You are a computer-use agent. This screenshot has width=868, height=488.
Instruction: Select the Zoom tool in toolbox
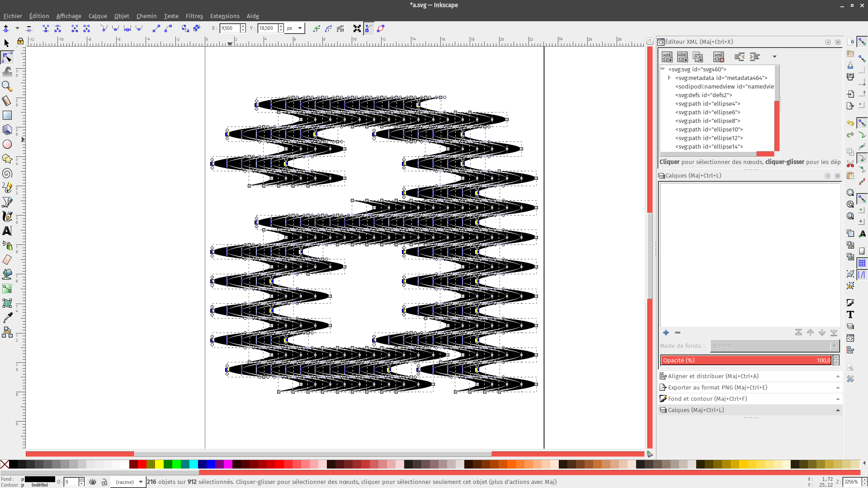[x=7, y=86]
